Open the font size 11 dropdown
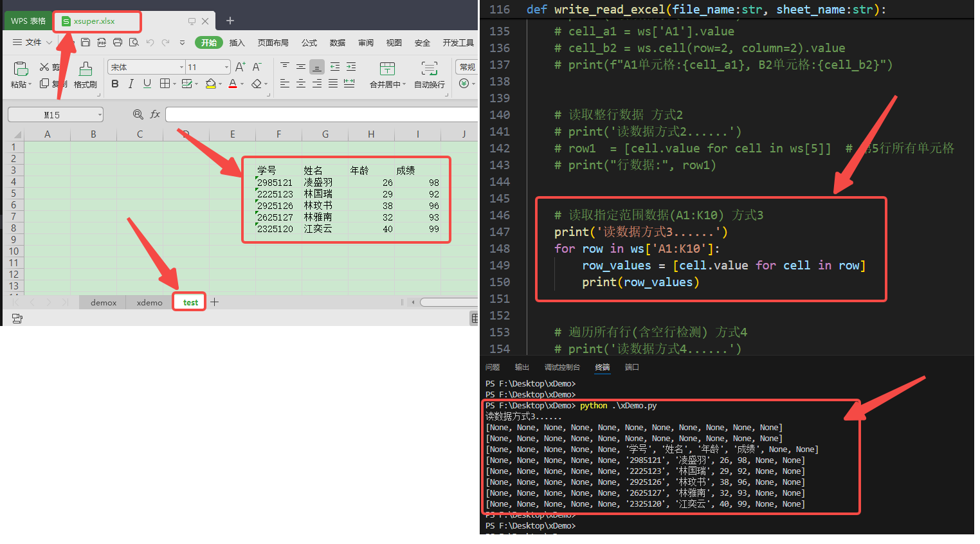The width and height of the screenshot is (980, 544). pyautogui.click(x=226, y=67)
